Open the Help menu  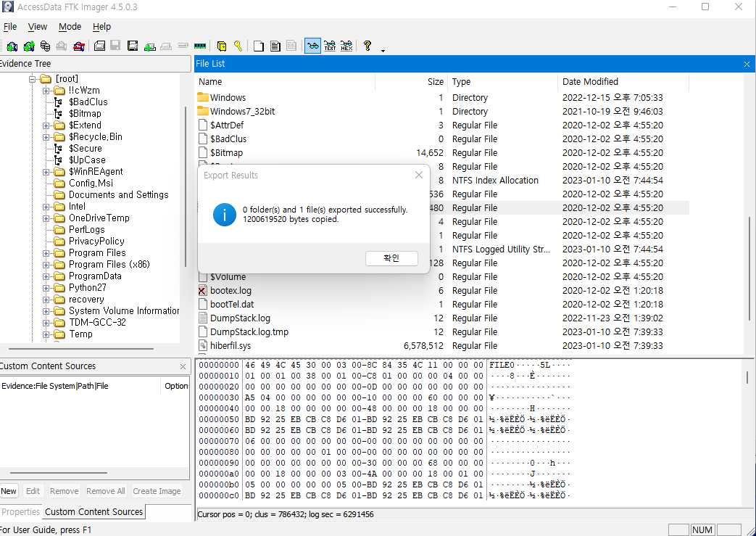click(x=101, y=27)
